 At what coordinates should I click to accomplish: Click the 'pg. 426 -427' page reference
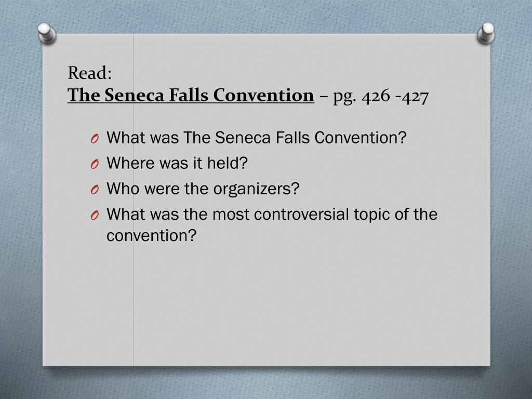[381, 96]
